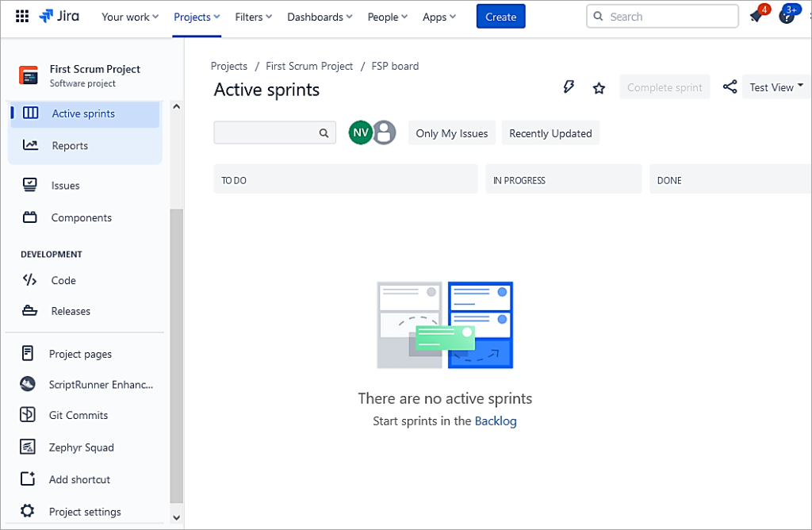Share the board using the share icon
Image resolution: width=812 pixels, height=530 pixels.
730,86
